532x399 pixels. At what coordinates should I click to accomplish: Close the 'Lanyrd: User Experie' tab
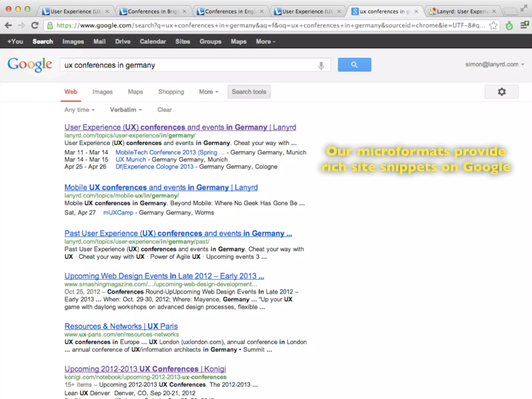[x=494, y=11]
